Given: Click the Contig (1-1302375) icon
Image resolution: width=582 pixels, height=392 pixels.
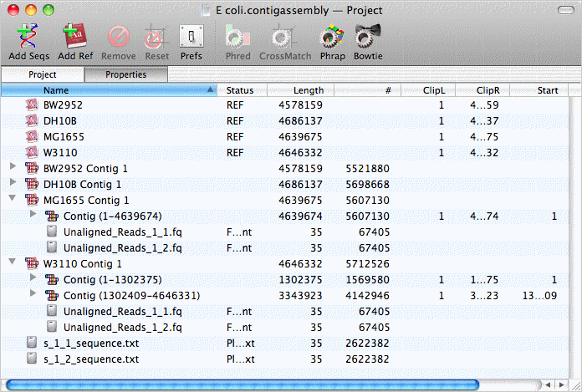Looking at the screenshot, I should (52, 279).
